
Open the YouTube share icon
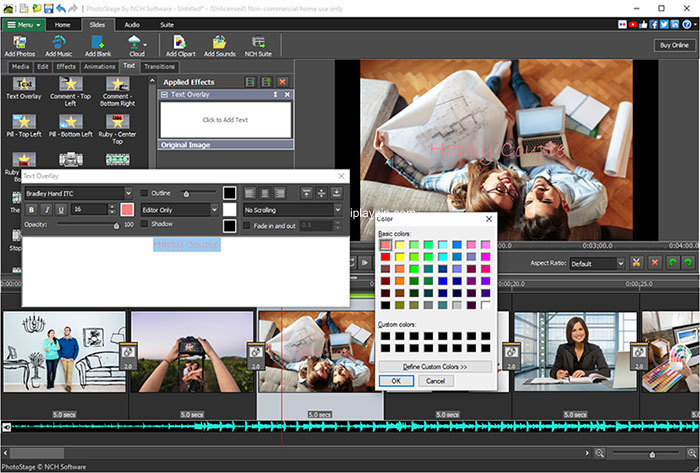pos(633,25)
